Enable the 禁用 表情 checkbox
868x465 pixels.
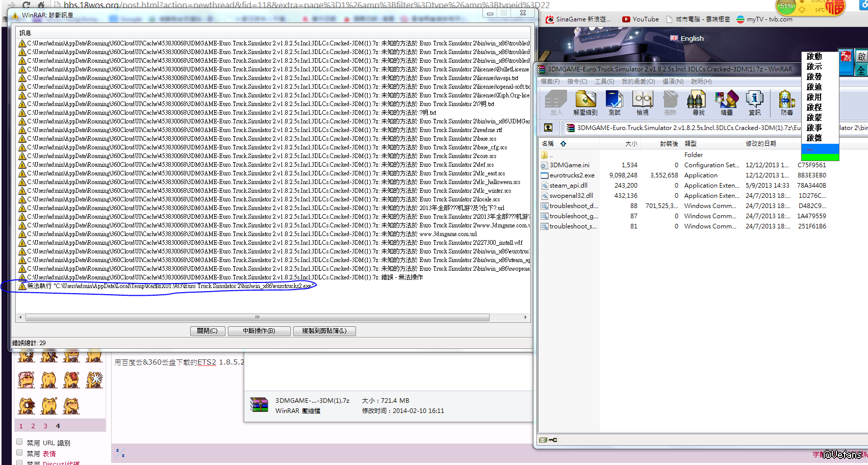19,453
